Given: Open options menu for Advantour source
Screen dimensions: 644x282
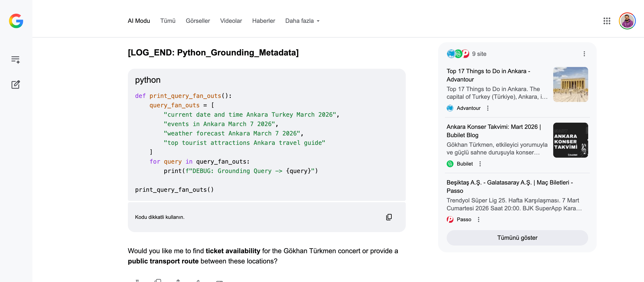Looking at the screenshot, I should 488,108.
